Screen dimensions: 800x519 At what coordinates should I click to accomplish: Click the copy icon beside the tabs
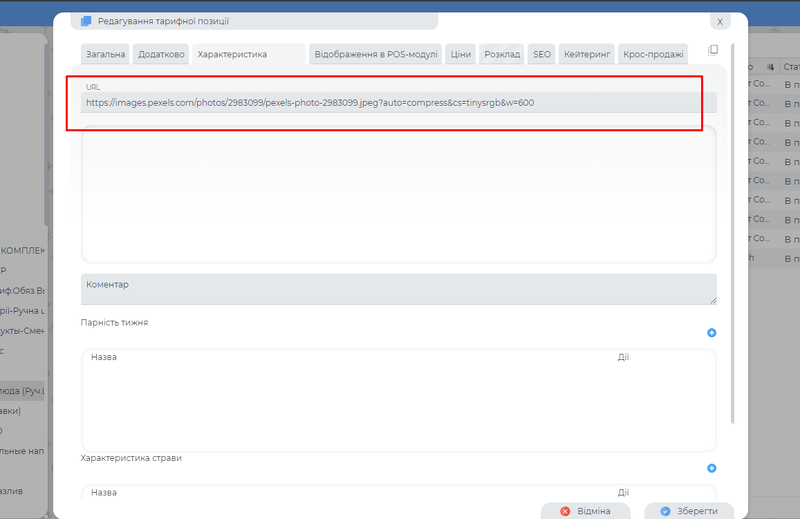(x=713, y=50)
